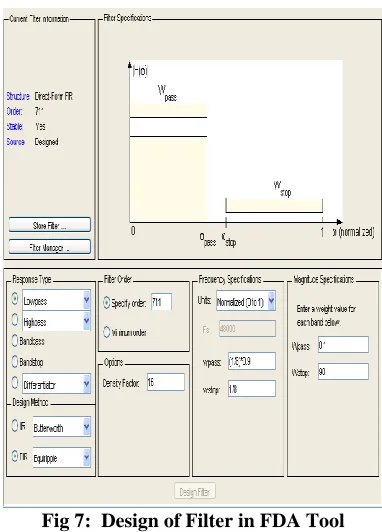Click the Store Filter button
The image size is (382, 532).
[x=50, y=225]
